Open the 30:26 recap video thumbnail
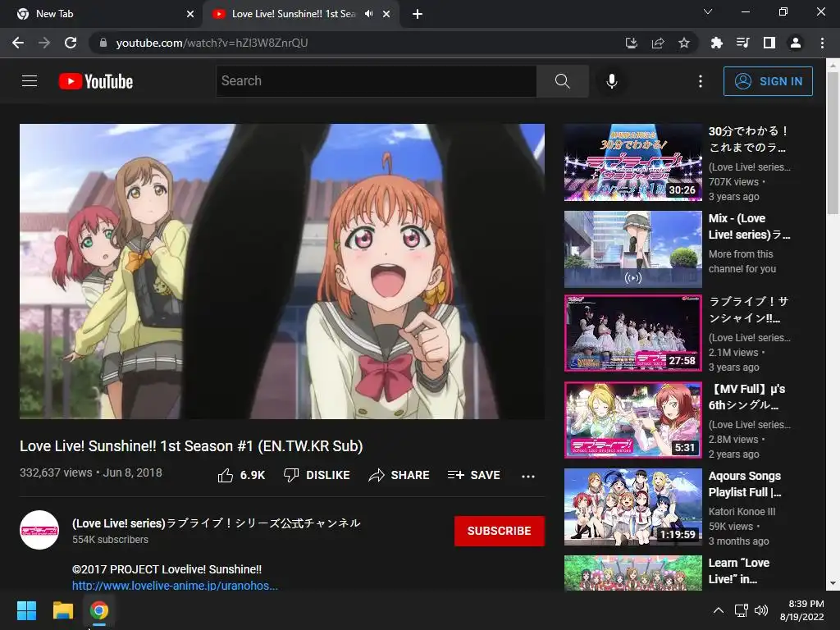840x630 pixels. (632, 162)
